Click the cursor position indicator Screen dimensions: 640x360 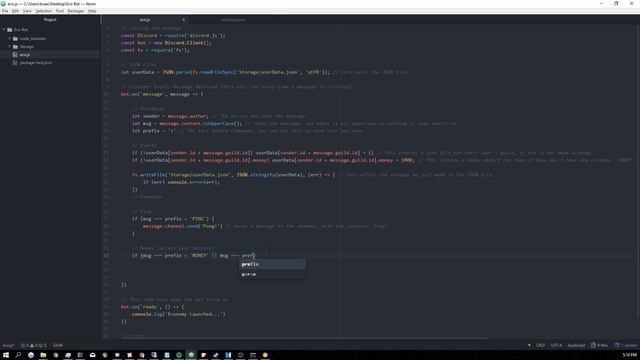(58, 345)
